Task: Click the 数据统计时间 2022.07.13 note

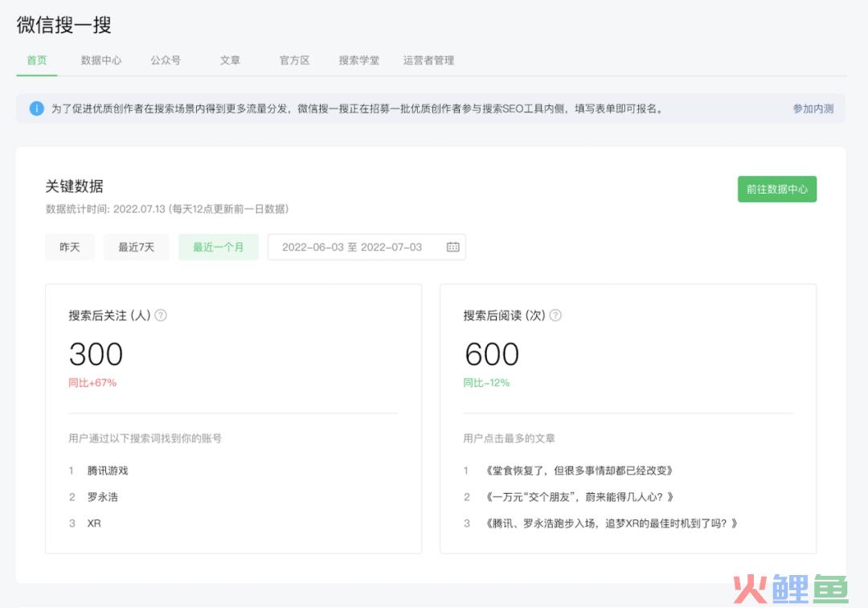Action: (x=166, y=209)
